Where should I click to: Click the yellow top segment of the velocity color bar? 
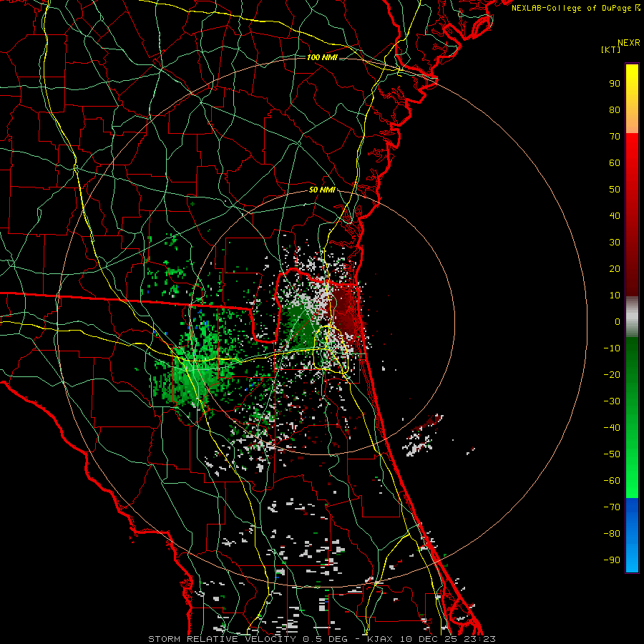pos(632,99)
